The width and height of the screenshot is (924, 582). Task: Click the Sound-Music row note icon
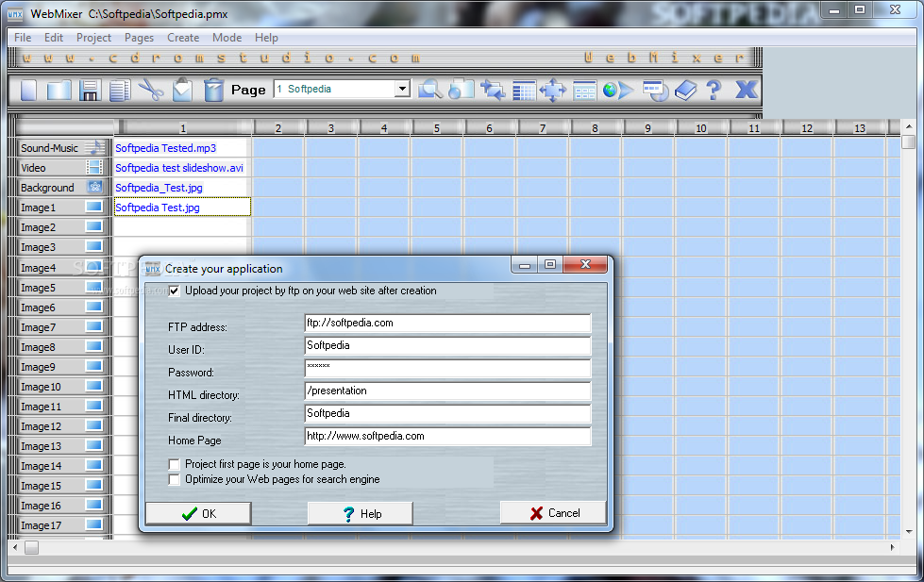(x=95, y=147)
